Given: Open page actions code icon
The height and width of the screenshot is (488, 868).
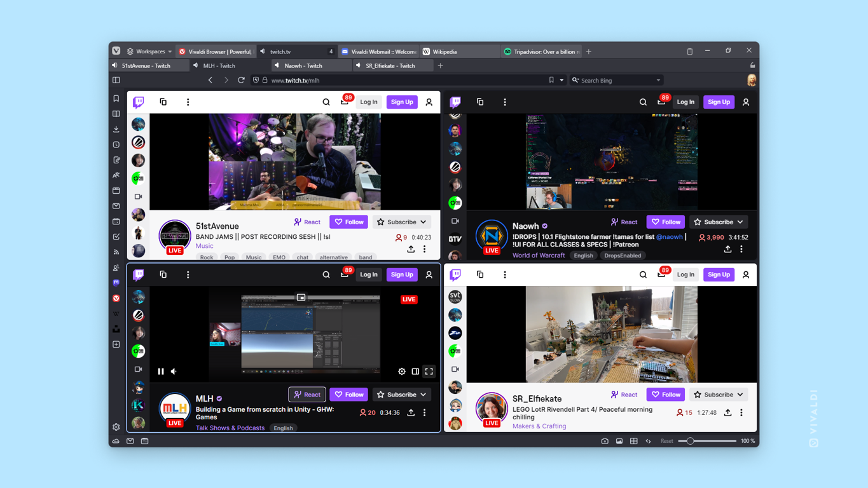Looking at the screenshot, I should pyautogui.click(x=649, y=441).
